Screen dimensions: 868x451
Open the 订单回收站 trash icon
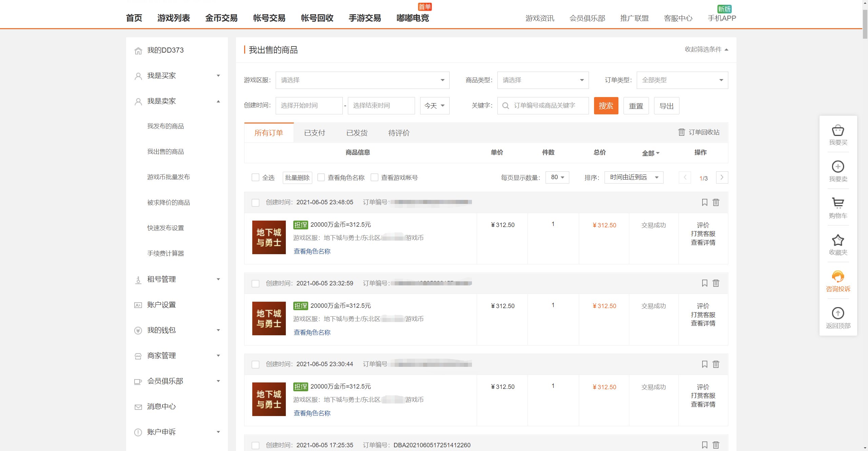point(682,132)
